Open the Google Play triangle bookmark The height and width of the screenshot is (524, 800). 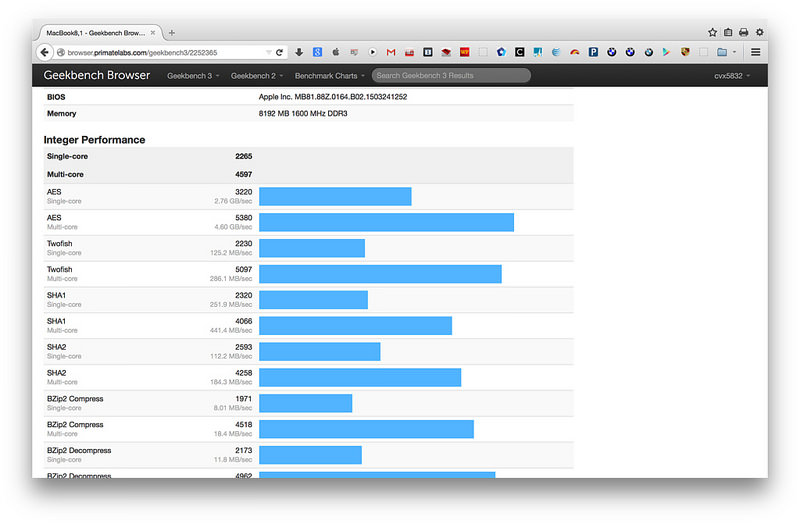click(666, 52)
